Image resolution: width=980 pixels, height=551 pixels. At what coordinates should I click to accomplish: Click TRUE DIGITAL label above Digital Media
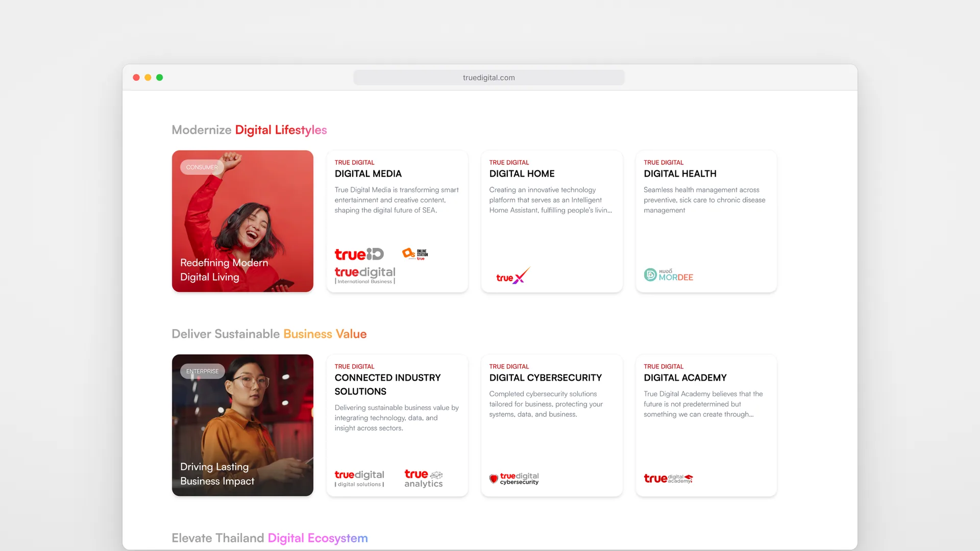click(354, 163)
